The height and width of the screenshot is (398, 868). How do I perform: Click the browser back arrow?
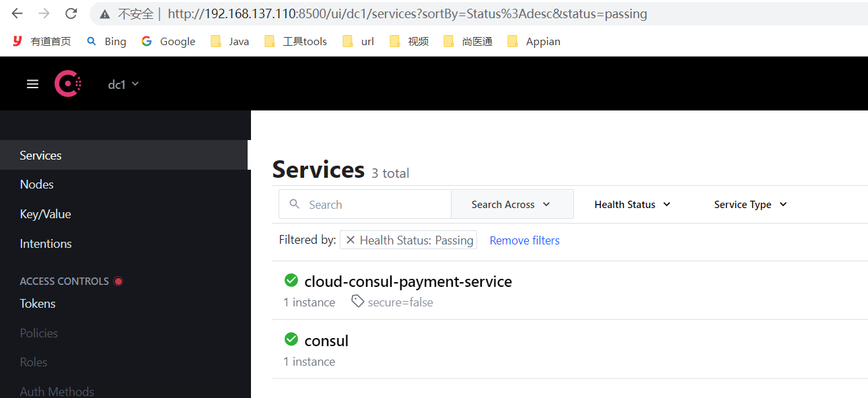(x=17, y=13)
